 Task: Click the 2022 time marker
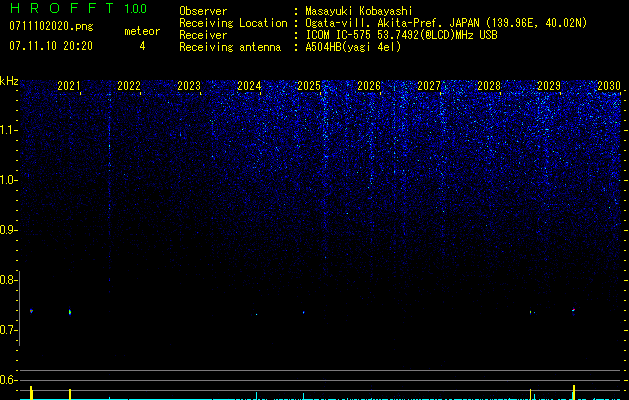pos(129,86)
